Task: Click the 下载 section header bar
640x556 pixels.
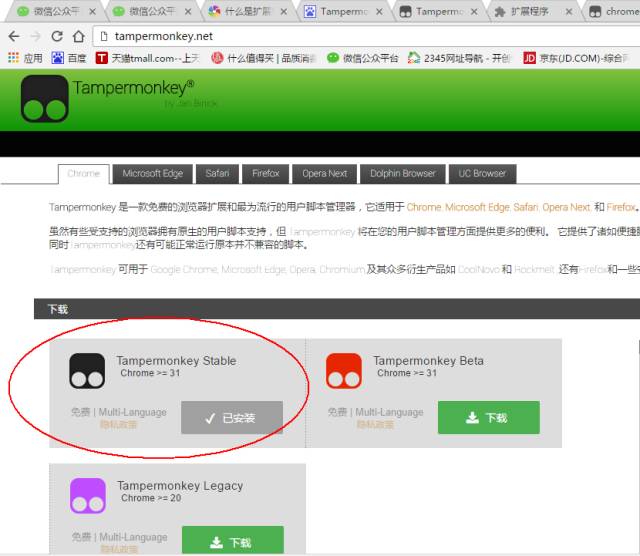Action: (x=337, y=309)
